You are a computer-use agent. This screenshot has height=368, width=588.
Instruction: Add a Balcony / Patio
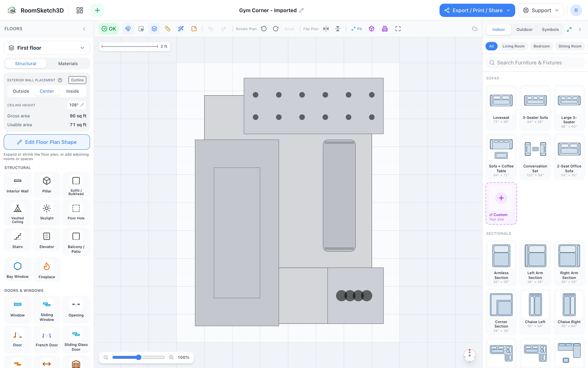[x=76, y=242]
